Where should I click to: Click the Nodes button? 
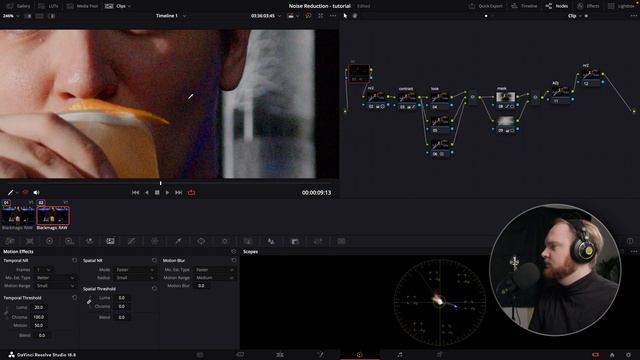[x=557, y=6]
